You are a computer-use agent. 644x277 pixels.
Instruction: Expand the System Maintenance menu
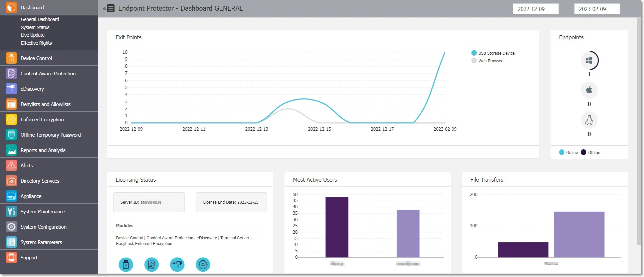pyautogui.click(x=49, y=211)
